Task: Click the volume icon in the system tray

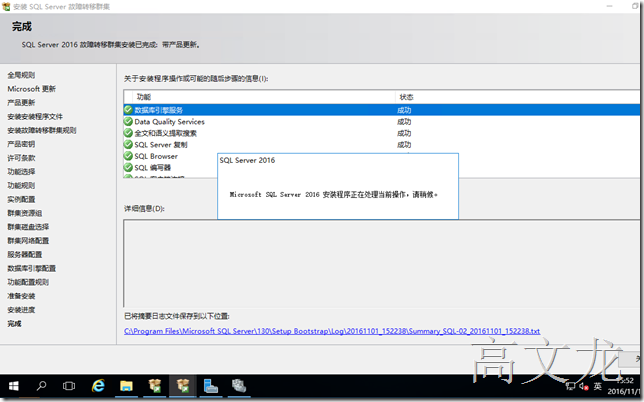Action: 584,386
